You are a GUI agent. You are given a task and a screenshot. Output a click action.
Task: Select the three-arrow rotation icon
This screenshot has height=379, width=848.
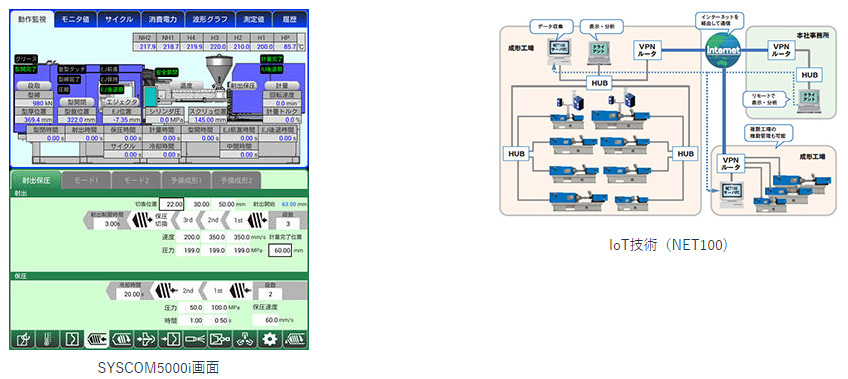(244, 339)
